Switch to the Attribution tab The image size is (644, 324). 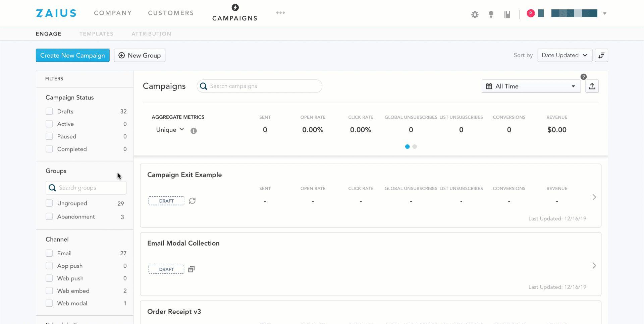click(x=151, y=34)
